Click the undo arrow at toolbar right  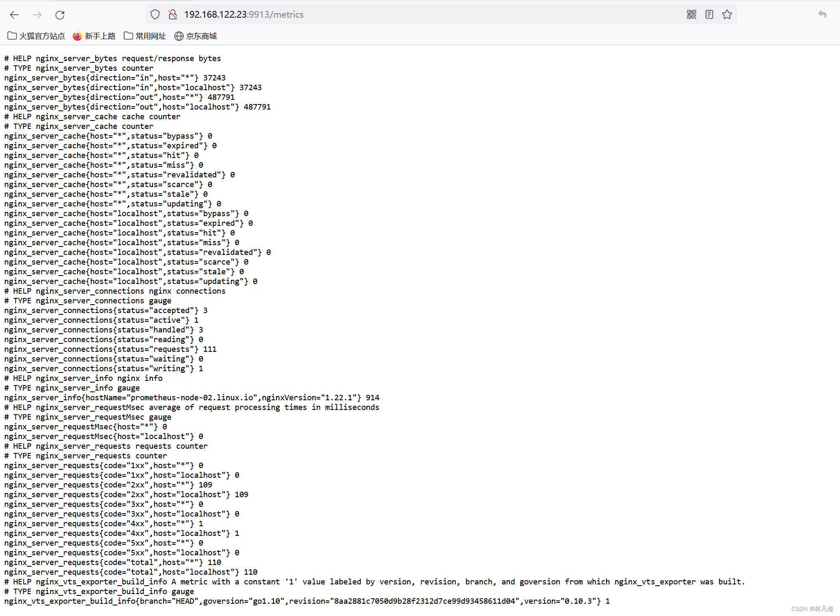(822, 15)
